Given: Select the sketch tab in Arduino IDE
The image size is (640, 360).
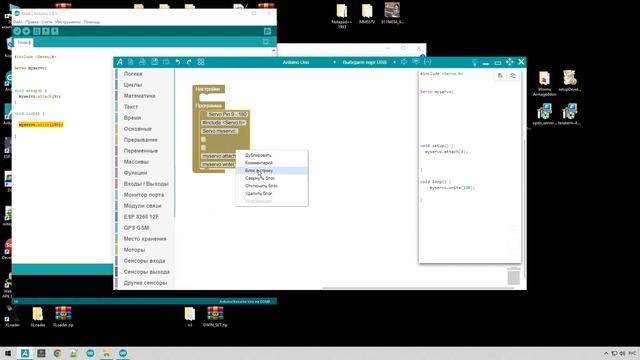Looking at the screenshot, I should tap(24, 42).
